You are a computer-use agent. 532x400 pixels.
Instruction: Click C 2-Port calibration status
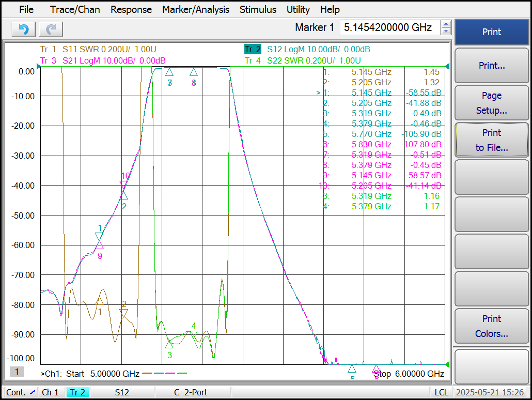coord(191,392)
